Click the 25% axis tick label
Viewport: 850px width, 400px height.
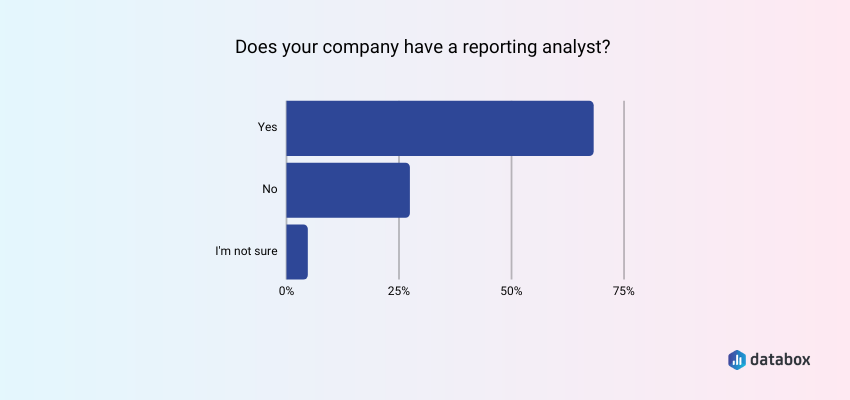pyautogui.click(x=399, y=291)
